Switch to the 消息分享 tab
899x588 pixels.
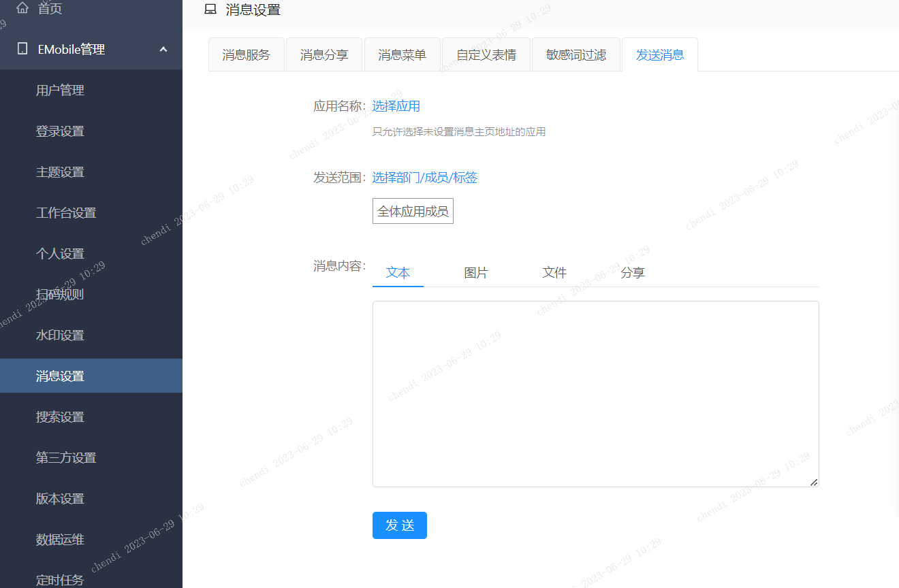[324, 54]
